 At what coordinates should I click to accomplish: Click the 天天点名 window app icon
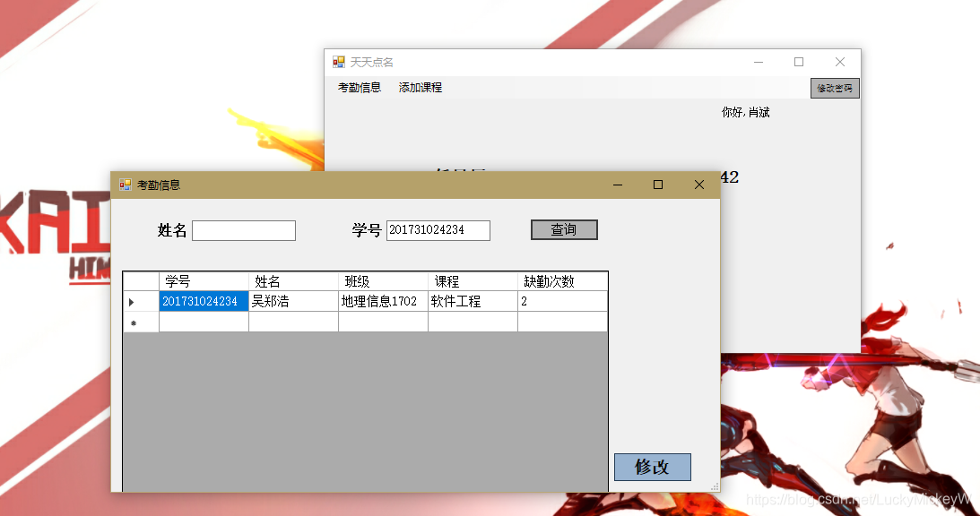click(339, 62)
